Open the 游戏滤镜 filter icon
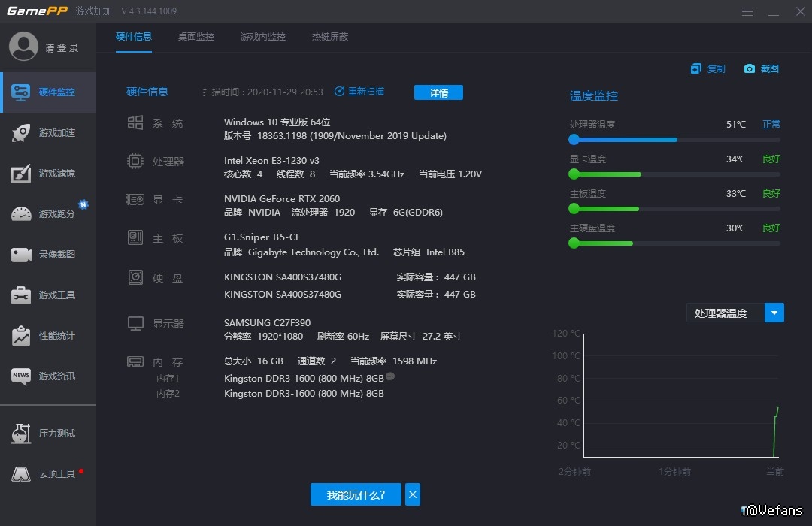The width and height of the screenshot is (812, 526). click(x=21, y=174)
